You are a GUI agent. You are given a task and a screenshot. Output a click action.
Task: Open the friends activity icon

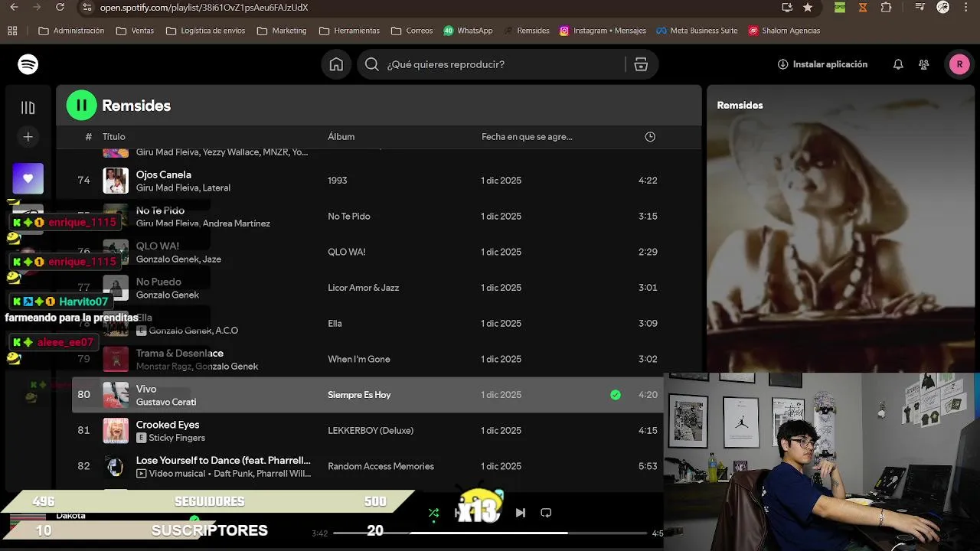click(924, 64)
